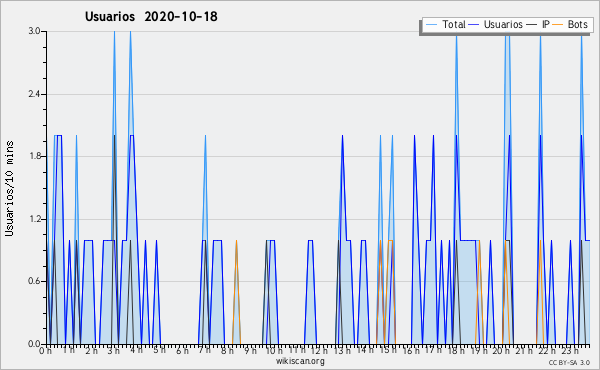This screenshot has width=600, height=370.
Task: Click the '4 h' x-axis label
Action: click(136, 350)
